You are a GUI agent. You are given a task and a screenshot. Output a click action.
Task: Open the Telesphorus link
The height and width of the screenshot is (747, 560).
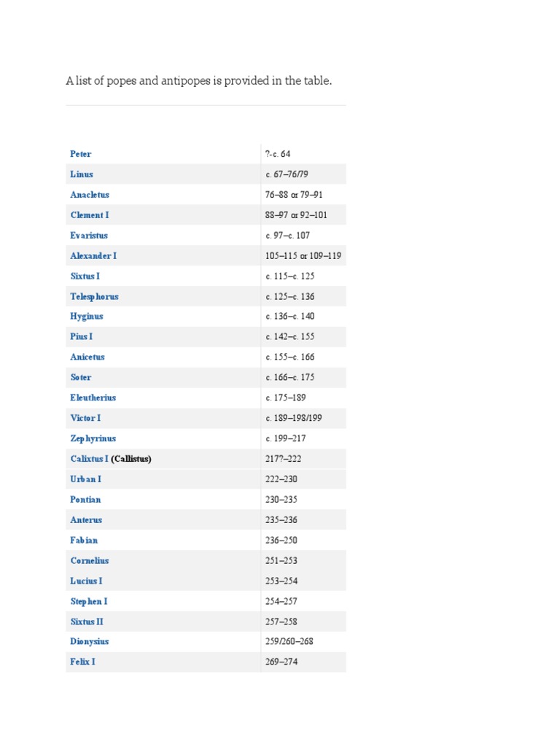pyautogui.click(x=94, y=297)
